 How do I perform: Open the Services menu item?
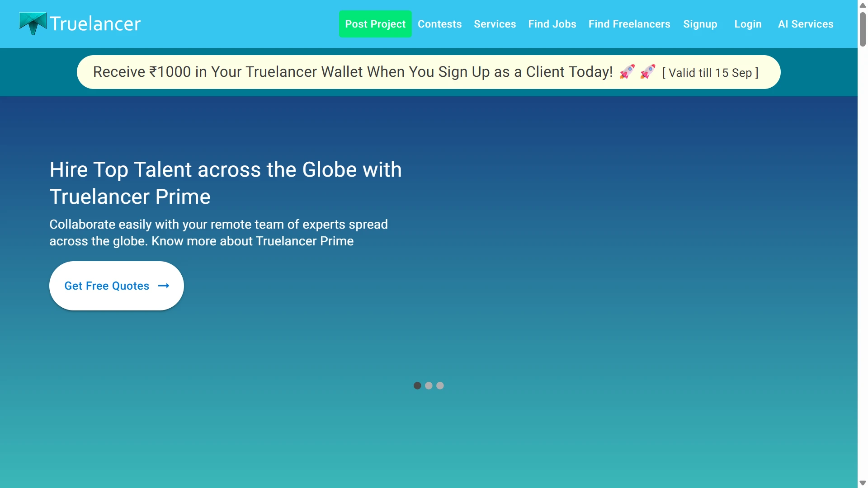(x=495, y=24)
